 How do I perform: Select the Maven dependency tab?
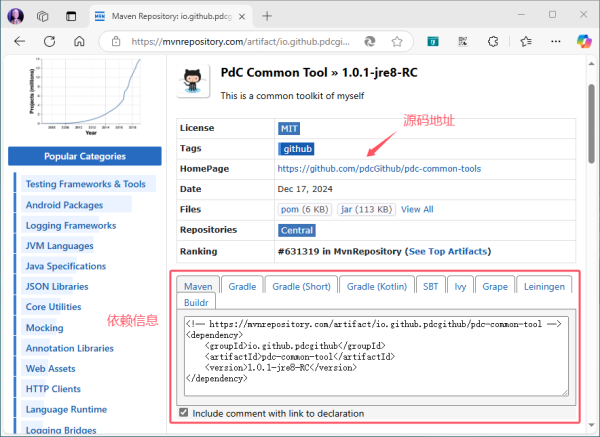click(x=198, y=286)
